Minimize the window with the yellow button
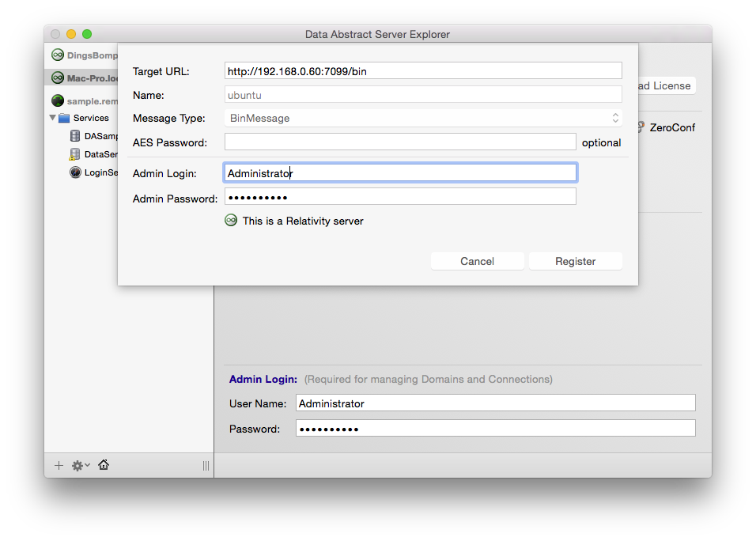This screenshot has width=756, height=541. point(71,34)
